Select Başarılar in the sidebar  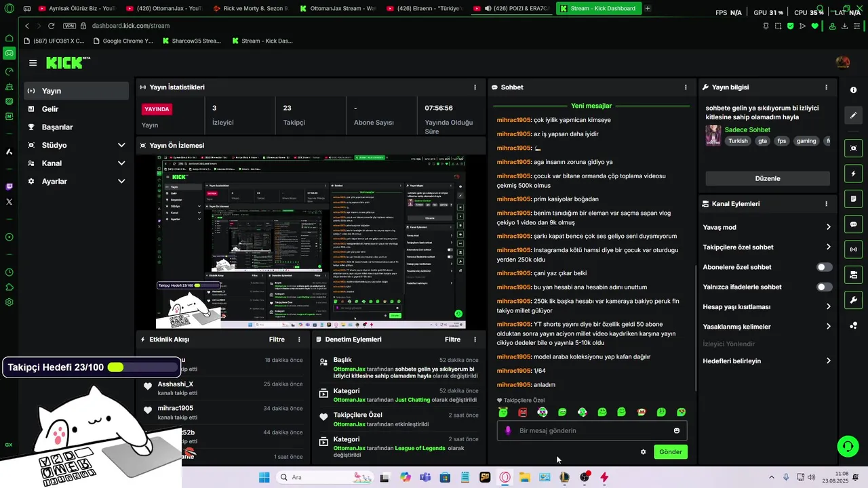click(77, 127)
